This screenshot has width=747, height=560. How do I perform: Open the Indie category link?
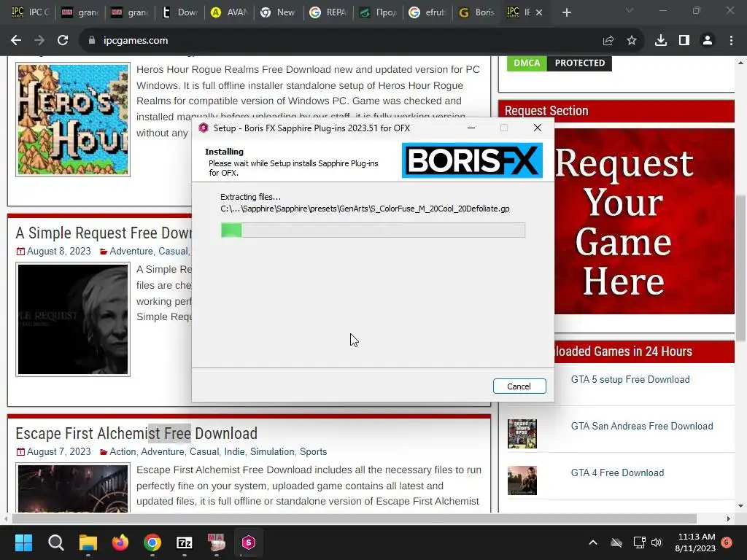(234, 451)
